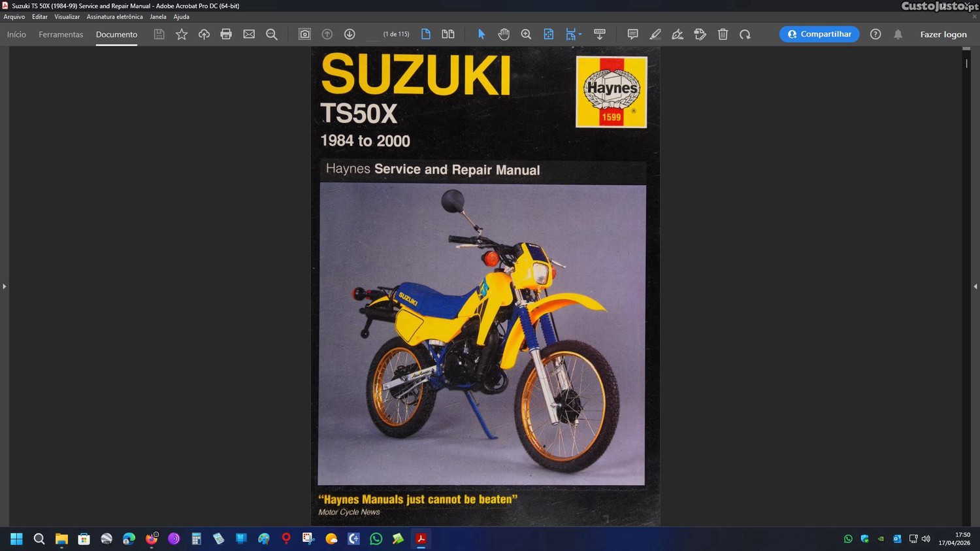Expand the left navigation pane
Image resolution: width=980 pixels, height=551 pixels.
point(5,286)
